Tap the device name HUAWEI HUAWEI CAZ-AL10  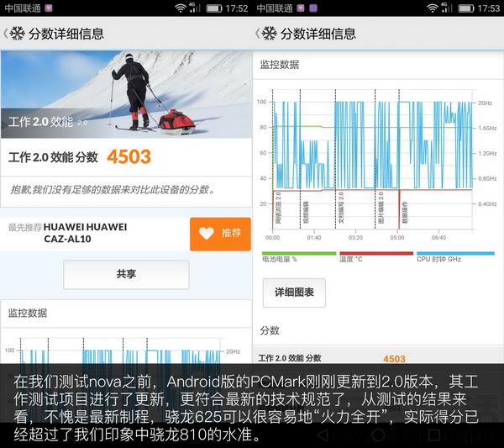click(x=85, y=233)
